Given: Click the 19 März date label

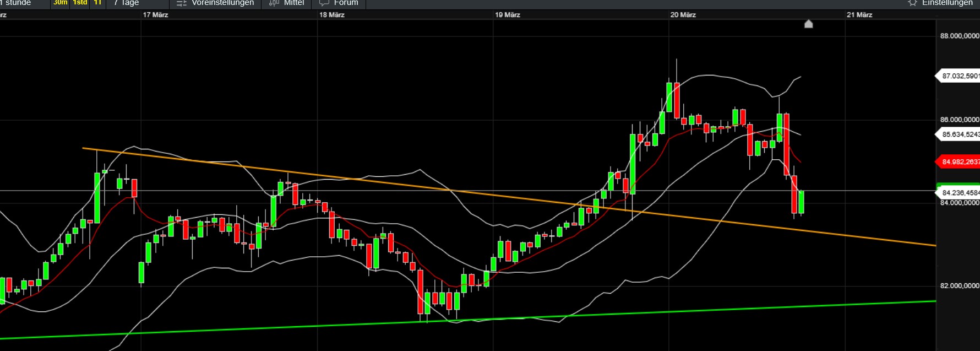Looking at the screenshot, I should pos(507,15).
